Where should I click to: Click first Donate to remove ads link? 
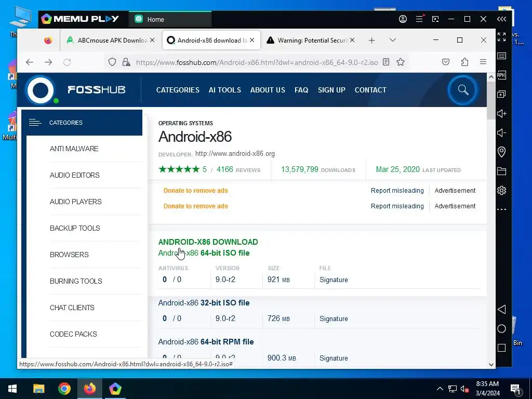point(196,190)
